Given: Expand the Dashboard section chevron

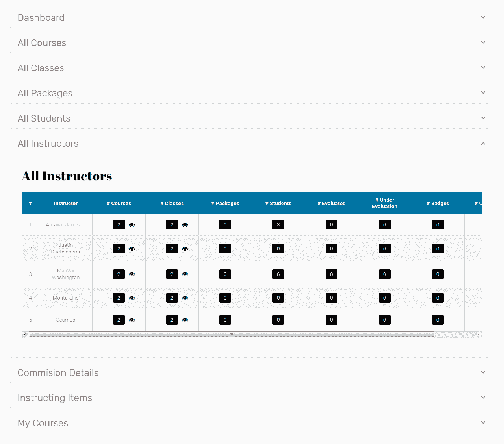Looking at the screenshot, I should (x=483, y=17).
